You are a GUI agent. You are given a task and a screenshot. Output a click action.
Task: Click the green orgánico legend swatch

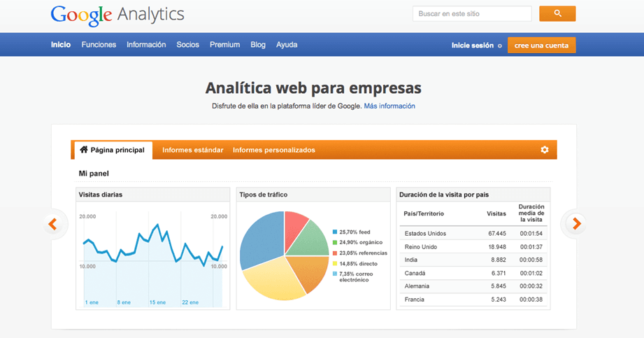pyautogui.click(x=335, y=242)
